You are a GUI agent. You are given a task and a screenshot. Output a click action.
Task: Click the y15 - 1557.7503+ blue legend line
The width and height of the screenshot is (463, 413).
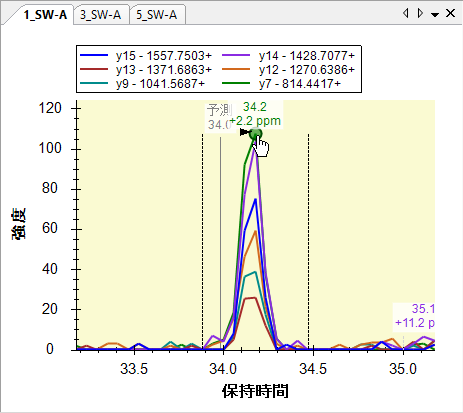94,55
